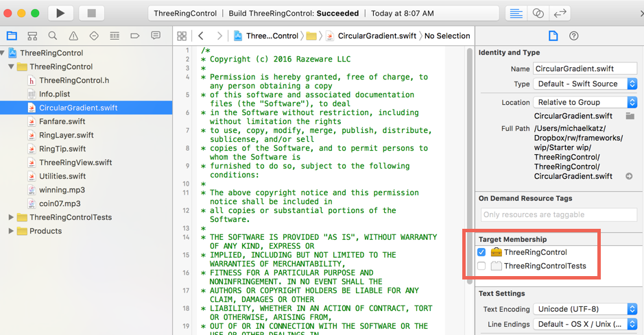
Task: Select Utilities.swift file
Action: point(62,176)
